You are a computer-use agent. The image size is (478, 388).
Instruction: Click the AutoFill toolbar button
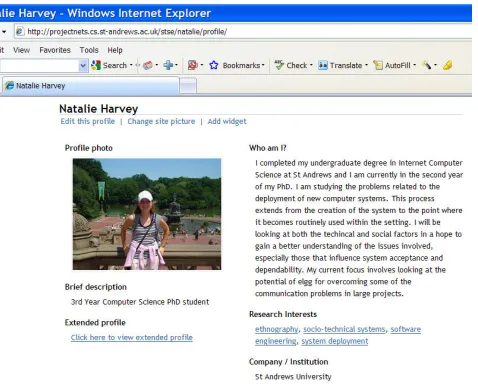pos(392,65)
